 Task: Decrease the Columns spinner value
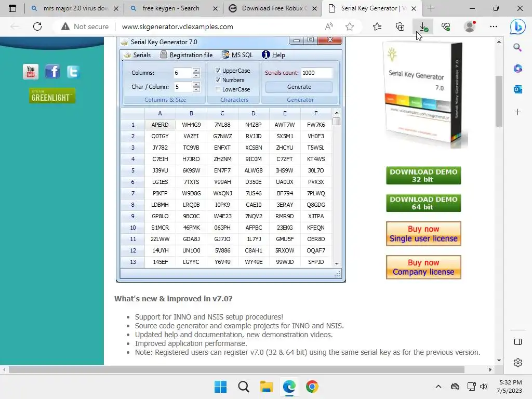196,75
